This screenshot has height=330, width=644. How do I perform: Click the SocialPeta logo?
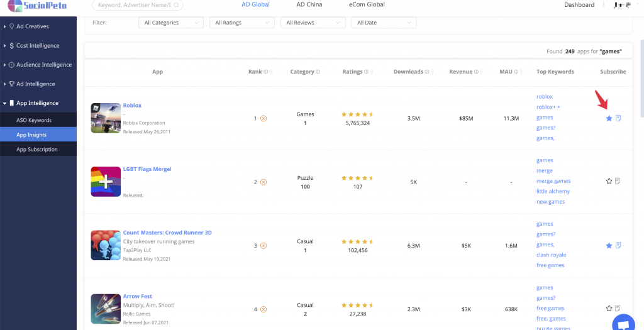(37, 5)
